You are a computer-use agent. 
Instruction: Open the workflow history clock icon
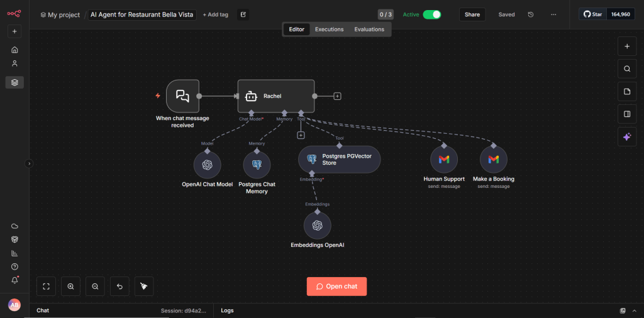[531, 14]
